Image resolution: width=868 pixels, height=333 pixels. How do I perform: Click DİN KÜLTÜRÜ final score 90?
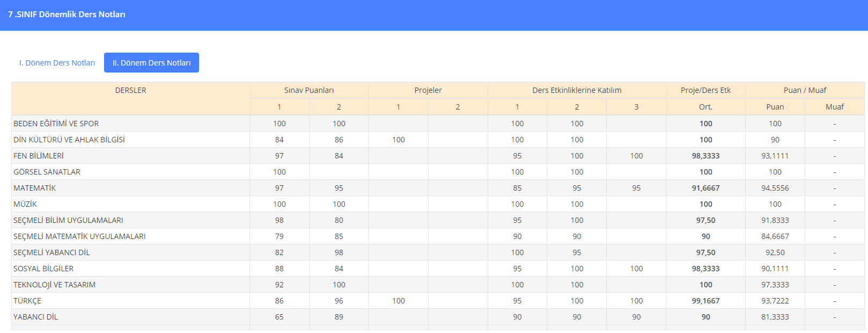tap(775, 140)
